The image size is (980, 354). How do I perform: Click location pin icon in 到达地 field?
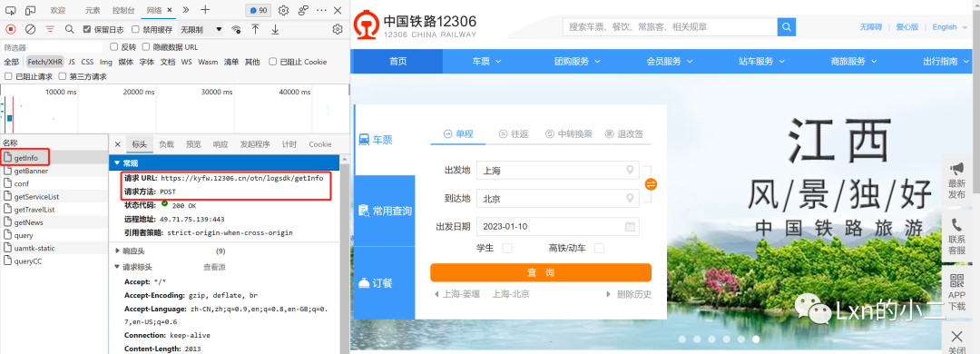point(631,198)
